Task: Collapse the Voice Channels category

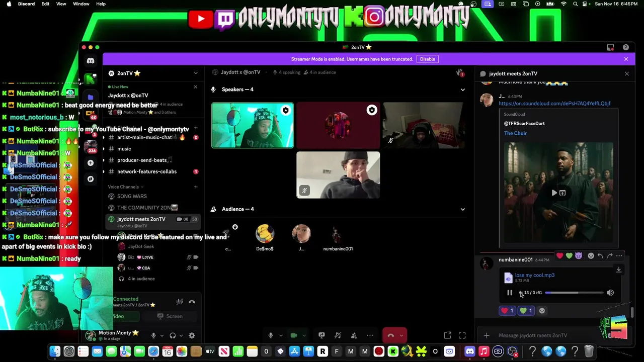Action: [x=126, y=187]
